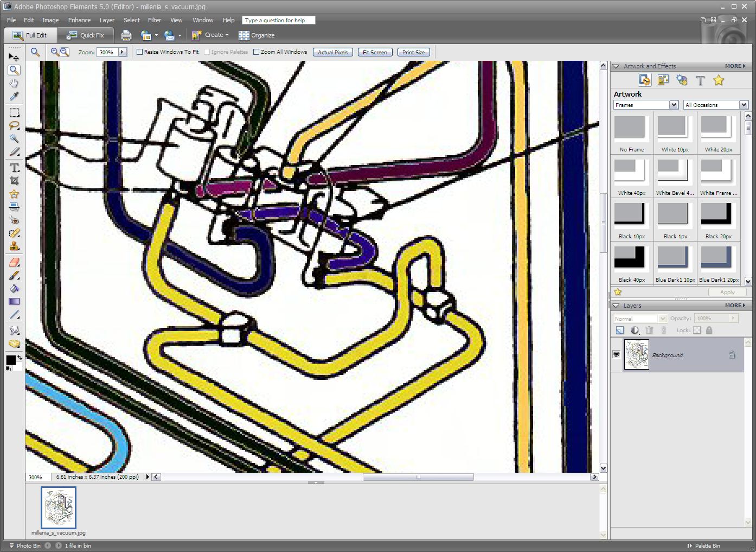Select the Selection Brush tool
The height and width of the screenshot is (552, 756).
[14, 151]
